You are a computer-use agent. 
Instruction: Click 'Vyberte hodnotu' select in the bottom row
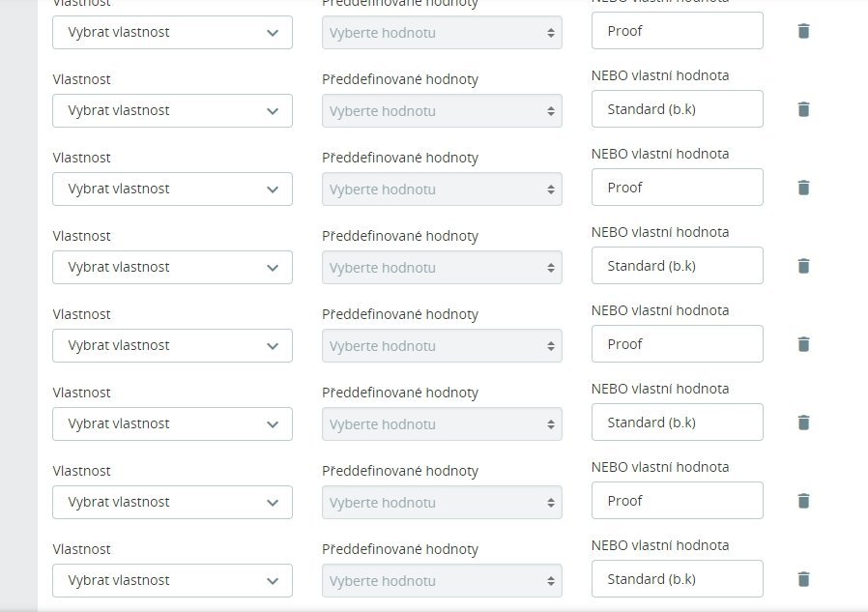(442, 581)
